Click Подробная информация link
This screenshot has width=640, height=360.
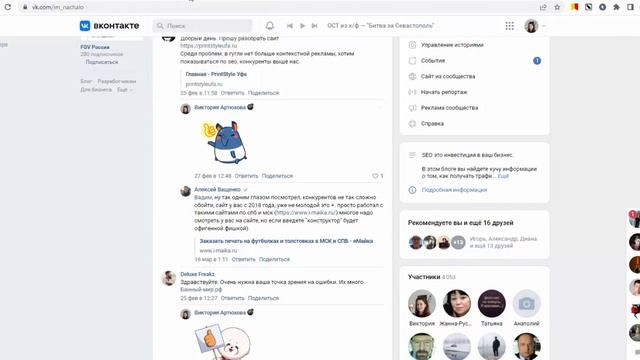pyautogui.click(x=454, y=190)
